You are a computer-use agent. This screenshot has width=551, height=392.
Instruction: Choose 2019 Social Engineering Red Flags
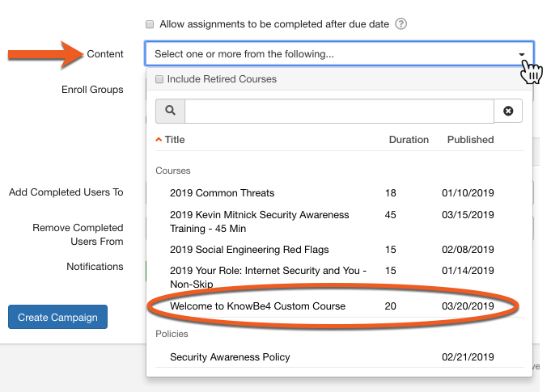[x=249, y=250]
